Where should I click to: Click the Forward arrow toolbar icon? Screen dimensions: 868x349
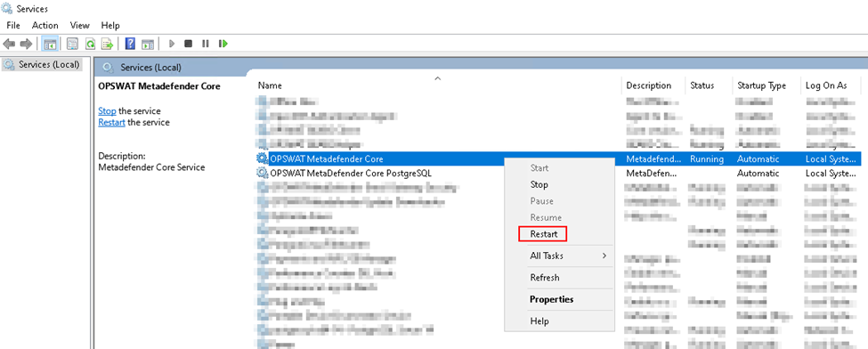pos(26,44)
